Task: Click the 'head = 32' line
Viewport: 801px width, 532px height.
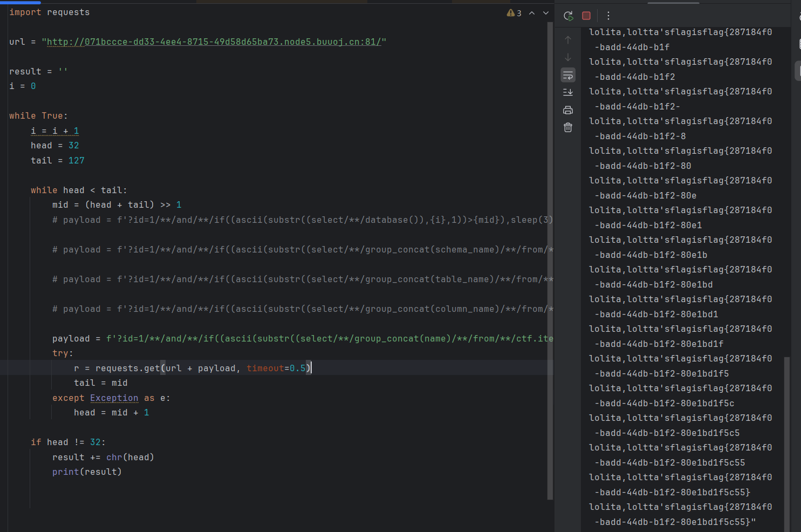Action: point(55,146)
